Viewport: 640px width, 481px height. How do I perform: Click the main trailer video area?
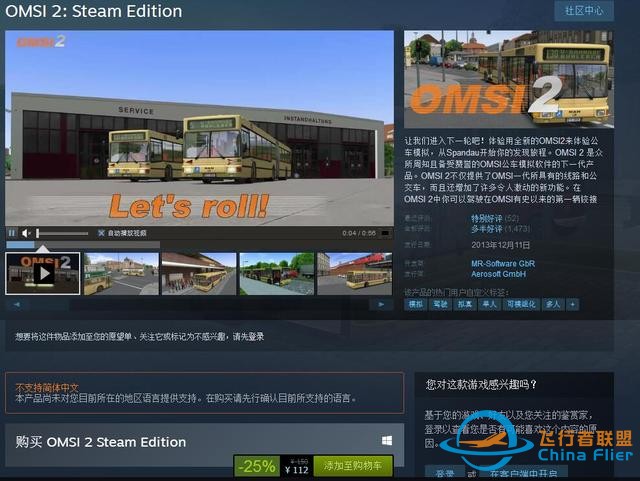click(x=199, y=128)
